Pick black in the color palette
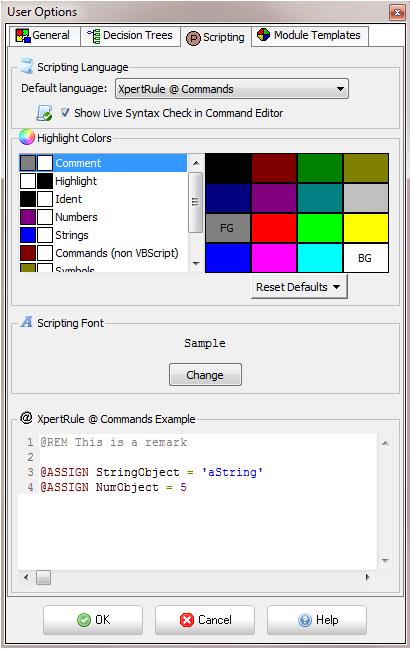410x649 pixels. (228, 168)
